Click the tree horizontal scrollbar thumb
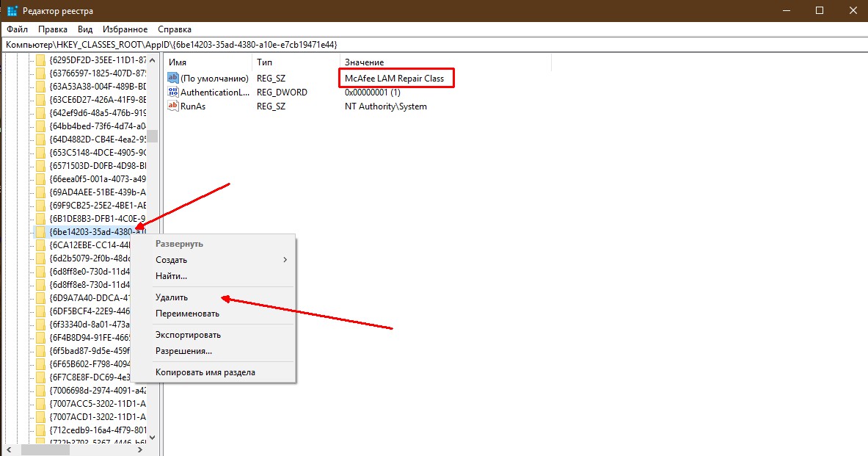Viewport: 868px width, 456px height. (46, 450)
